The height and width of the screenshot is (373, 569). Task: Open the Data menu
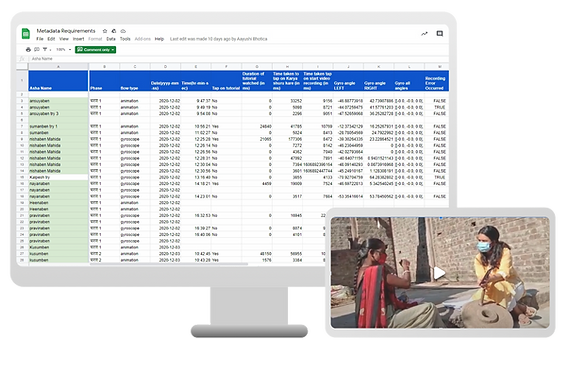(x=111, y=39)
